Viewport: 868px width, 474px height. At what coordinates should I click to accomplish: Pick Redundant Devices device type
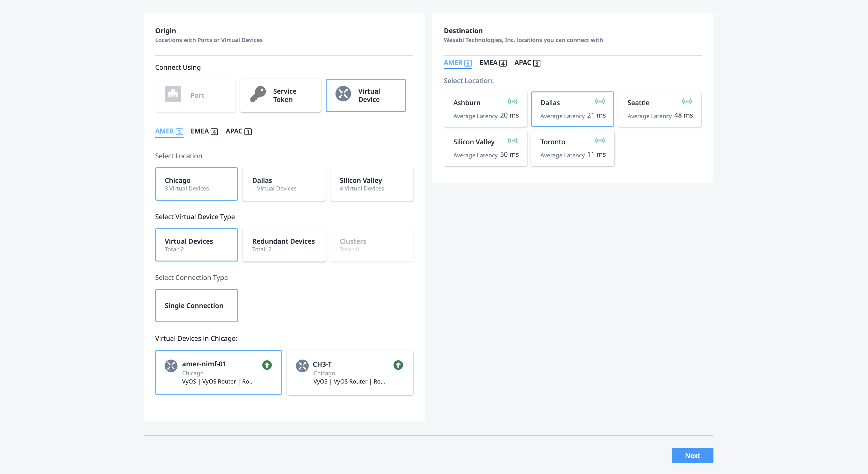tap(284, 245)
